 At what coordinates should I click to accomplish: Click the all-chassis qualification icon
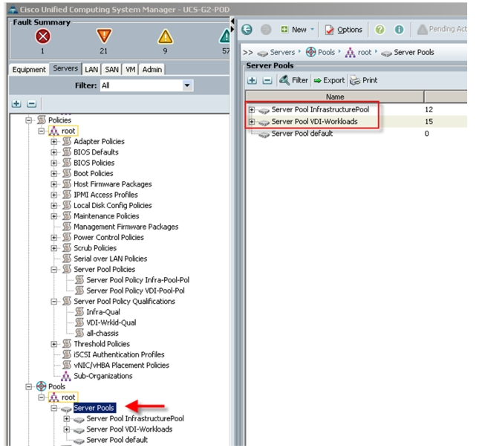pyautogui.click(x=79, y=333)
